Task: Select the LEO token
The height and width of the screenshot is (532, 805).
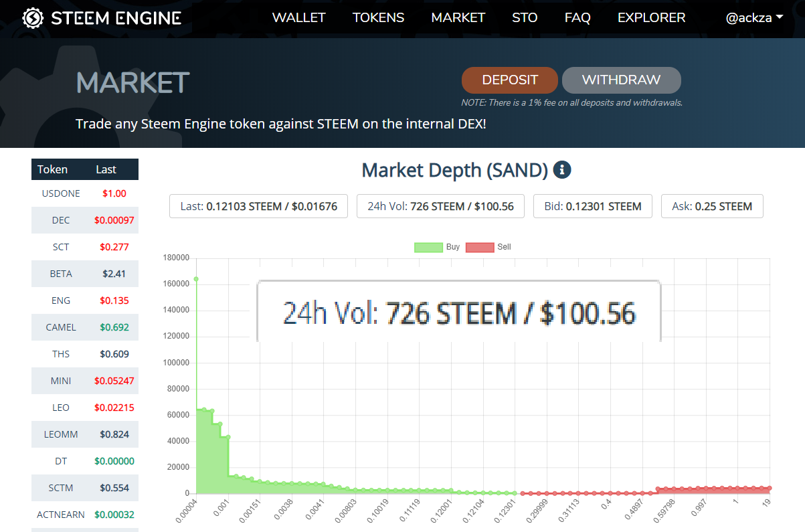Action: click(85, 408)
